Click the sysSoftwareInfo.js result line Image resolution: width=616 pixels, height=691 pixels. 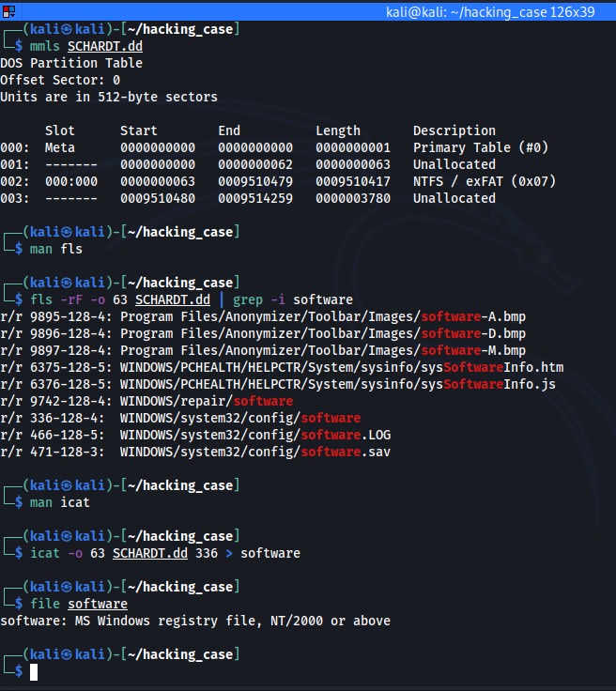click(x=278, y=384)
